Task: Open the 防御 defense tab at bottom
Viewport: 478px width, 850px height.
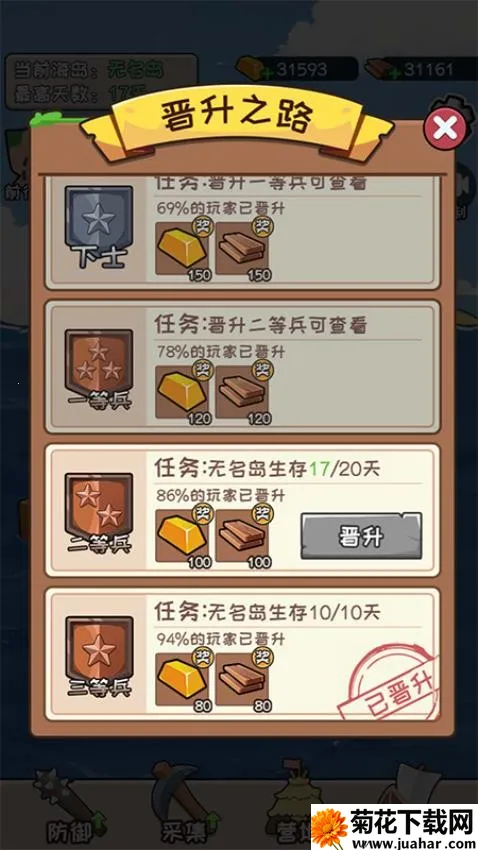Action: (68, 808)
